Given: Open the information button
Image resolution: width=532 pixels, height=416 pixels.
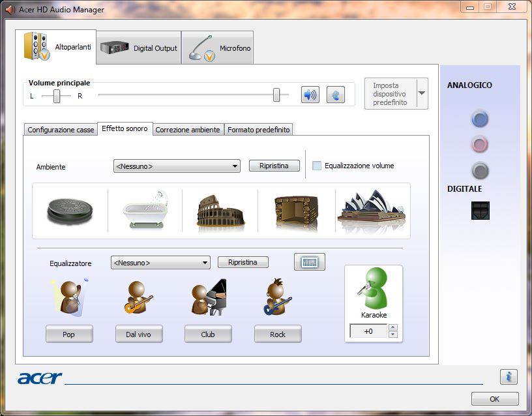Looking at the screenshot, I should tap(509, 377).
